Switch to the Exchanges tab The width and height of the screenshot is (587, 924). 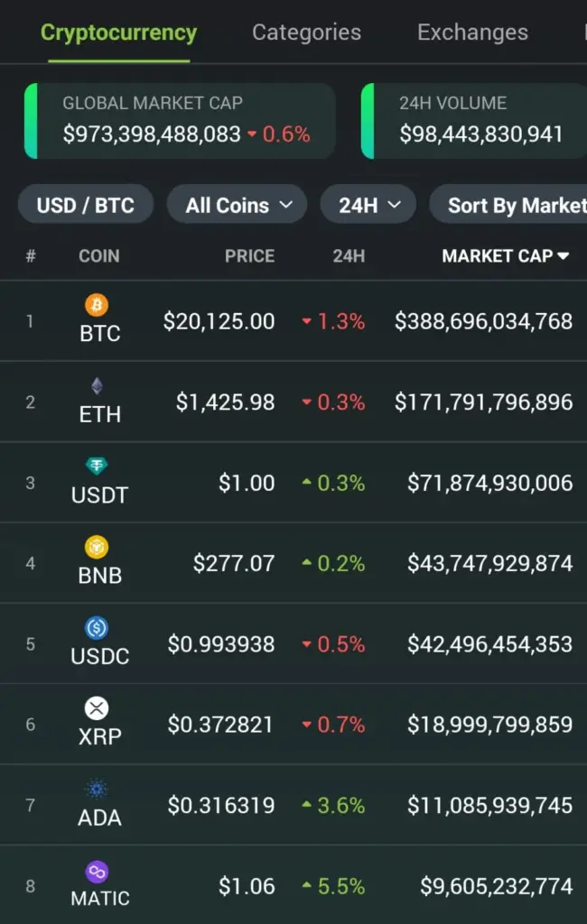coord(472,32)
